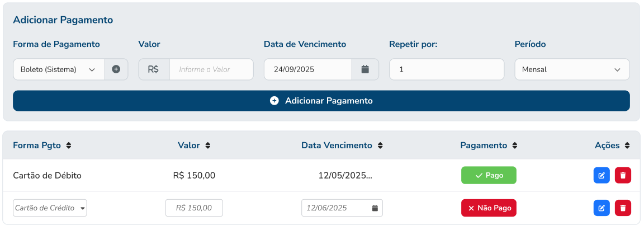This screenshot has height=230, width=644.
Task: Open the calendar icon next to 24/09/2025
Action: tap(365, 69)
